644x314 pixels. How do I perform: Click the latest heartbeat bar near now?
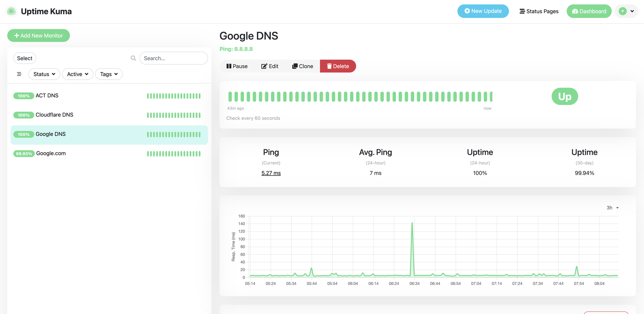(x=491, y=96)
